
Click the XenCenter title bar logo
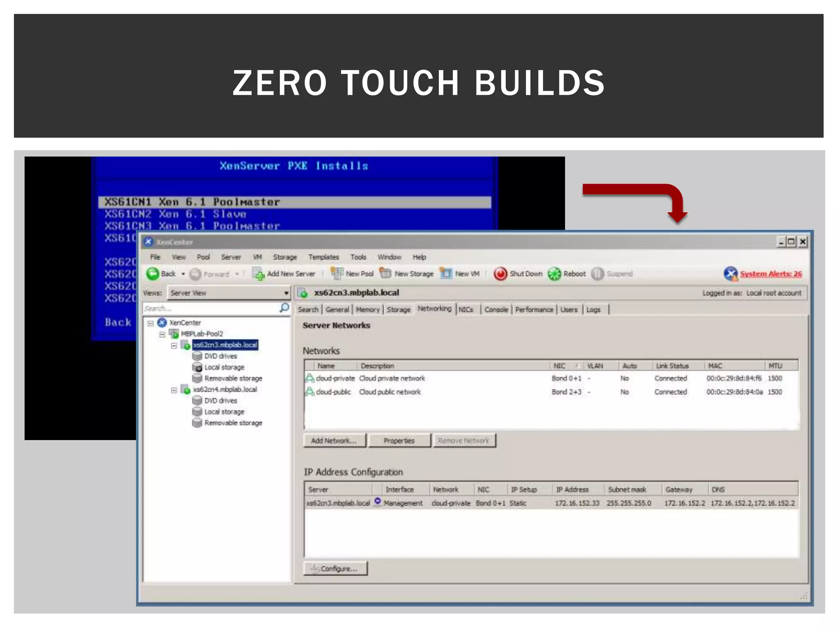click(148, 242)
